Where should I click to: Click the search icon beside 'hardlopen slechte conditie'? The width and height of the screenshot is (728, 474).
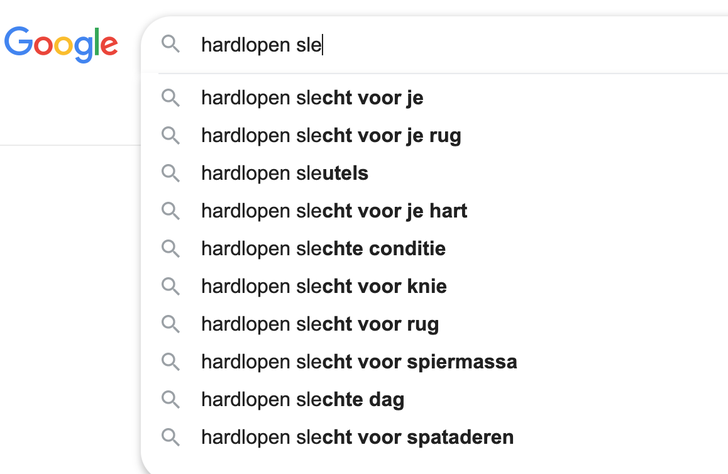(x=171, y=249)
